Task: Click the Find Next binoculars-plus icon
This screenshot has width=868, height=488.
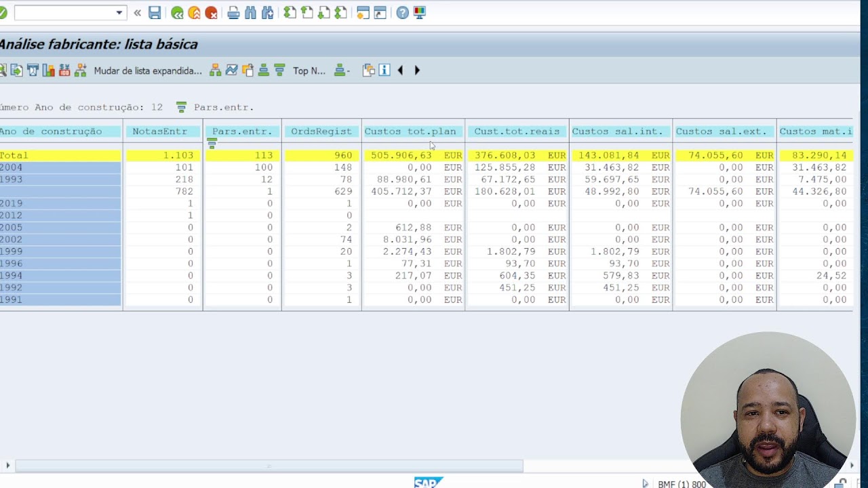Action: point(267,13)
